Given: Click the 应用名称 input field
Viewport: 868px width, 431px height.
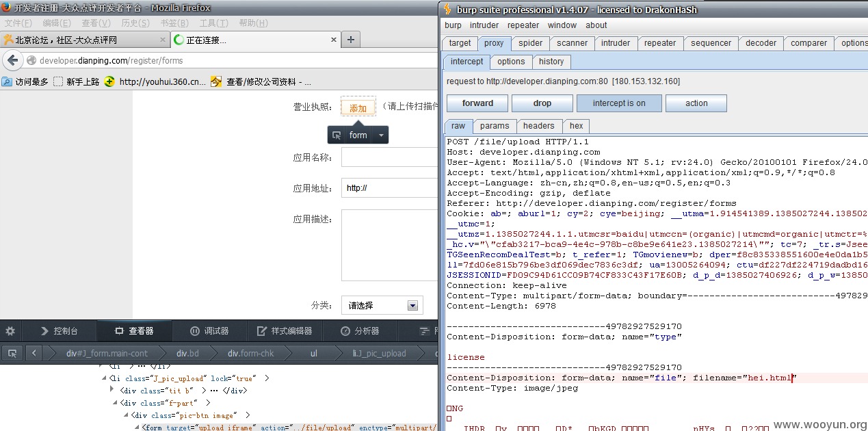Looking at the screenshot, I should coord(389,157).
